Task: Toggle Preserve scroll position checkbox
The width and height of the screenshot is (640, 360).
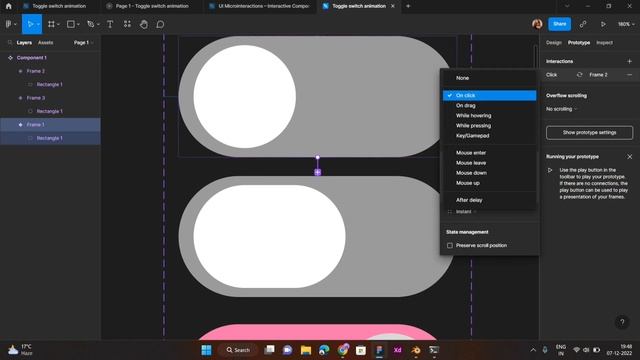Action: tap(450, 245)
